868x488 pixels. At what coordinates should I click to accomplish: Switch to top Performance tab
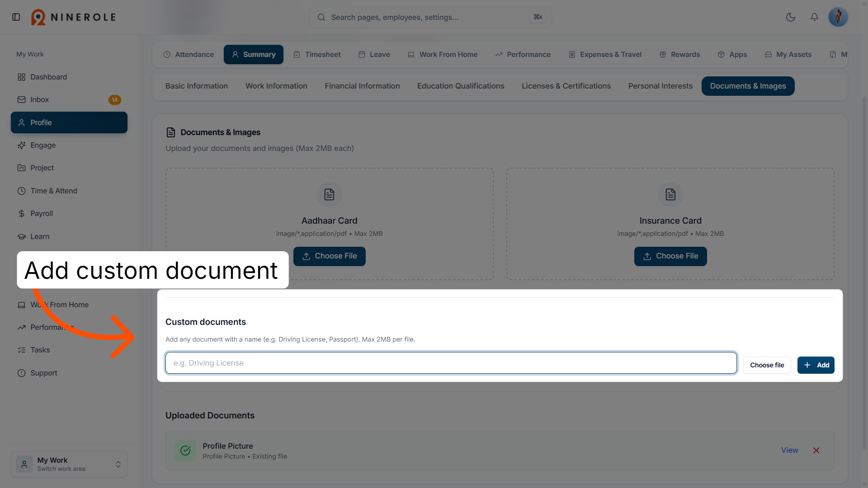(x=523, y=54)
